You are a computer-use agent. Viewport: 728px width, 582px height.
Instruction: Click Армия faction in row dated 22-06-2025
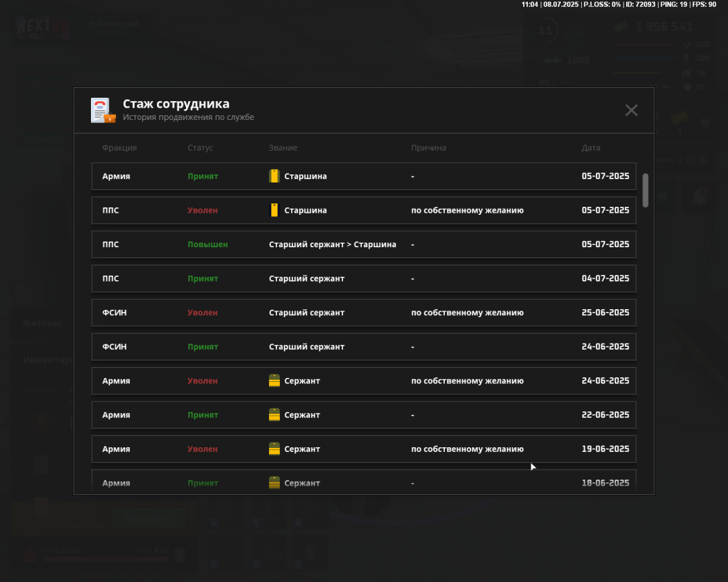coord(116,415)
